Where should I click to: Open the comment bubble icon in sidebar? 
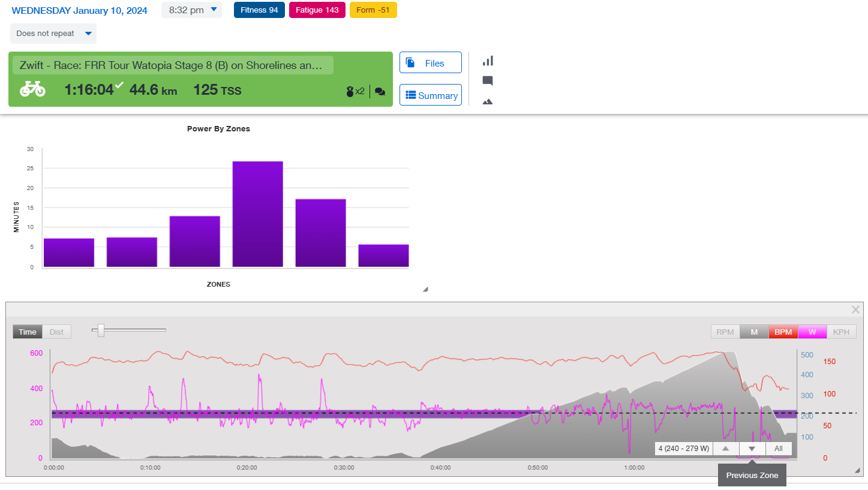[x=488, y=81]
